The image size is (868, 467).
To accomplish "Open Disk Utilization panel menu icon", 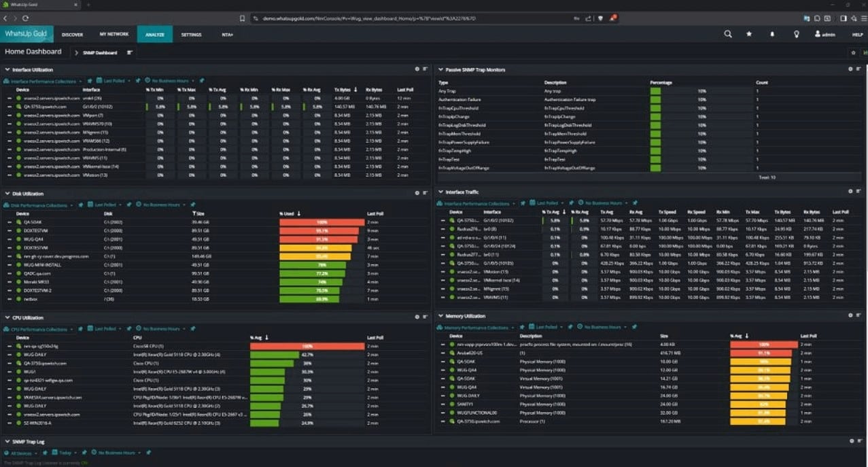I will pos(426,194).
